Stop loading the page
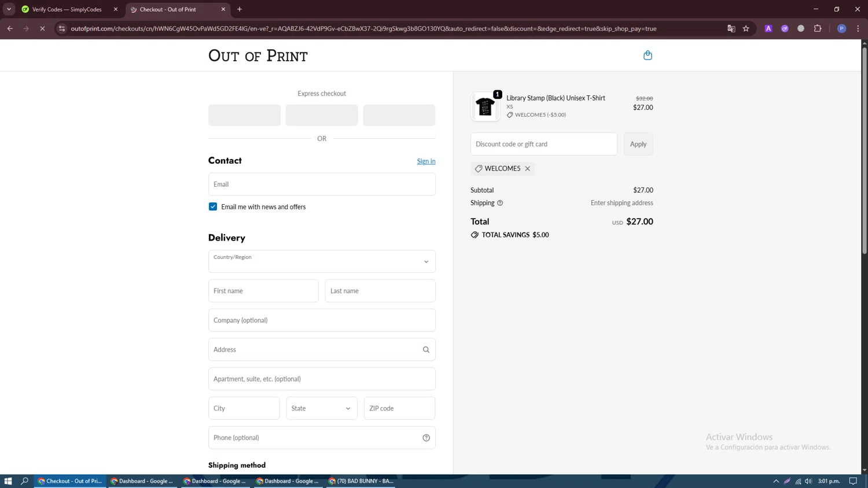 click(x=42, y=28)
